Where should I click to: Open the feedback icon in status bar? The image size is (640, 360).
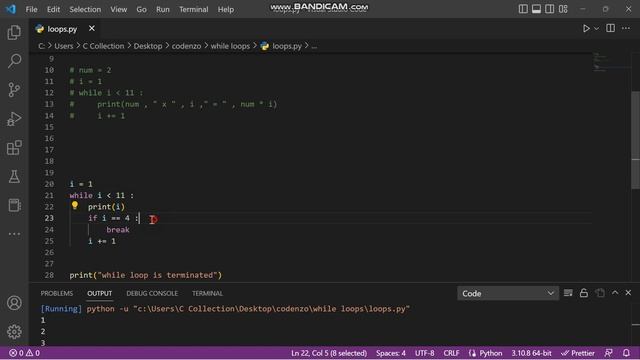[609, 353]
